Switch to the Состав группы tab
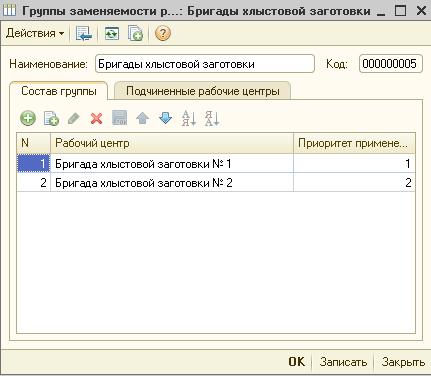This screenshot has height=376, width=431. [59, 91]
